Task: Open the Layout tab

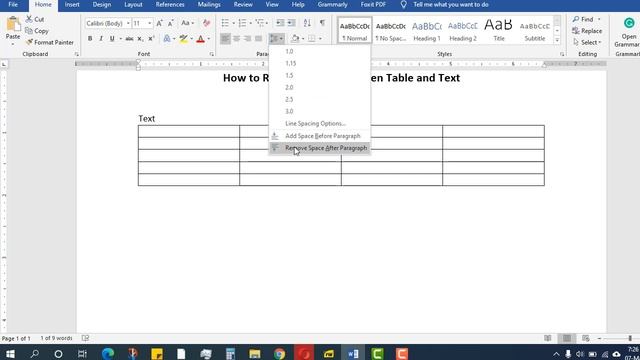Action: point(133,4)
